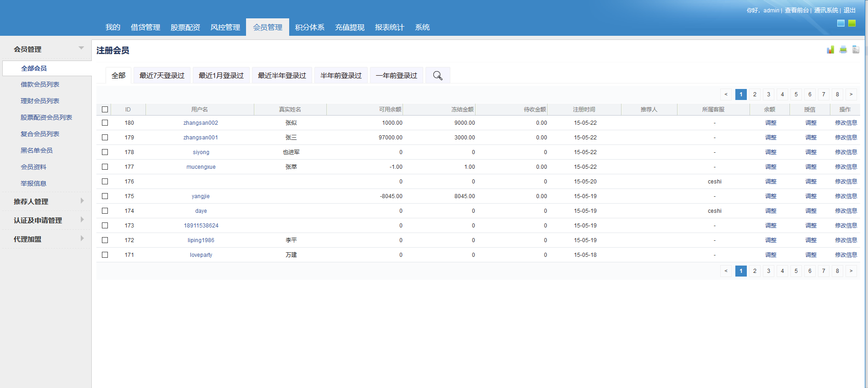Switch to the 最近7天登录过 tab
Screen dimensions: 868x388
(x=162, y=76)
